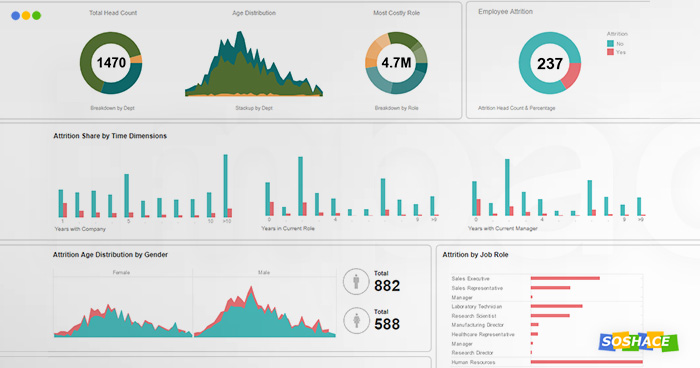Select the person icon beside 588
Image resolution: width=700 pixels, height=368 pixels.
356,320
